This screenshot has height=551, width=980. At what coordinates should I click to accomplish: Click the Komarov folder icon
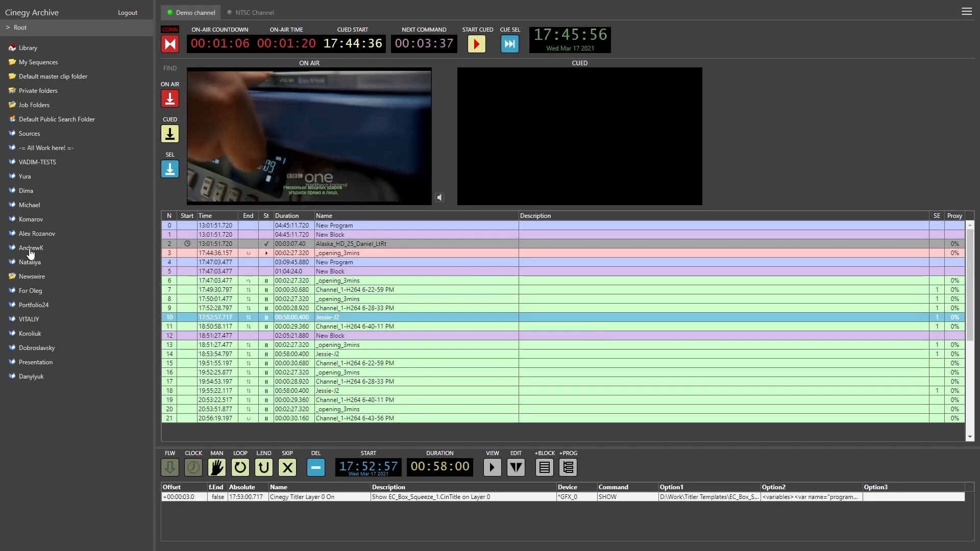12,219
